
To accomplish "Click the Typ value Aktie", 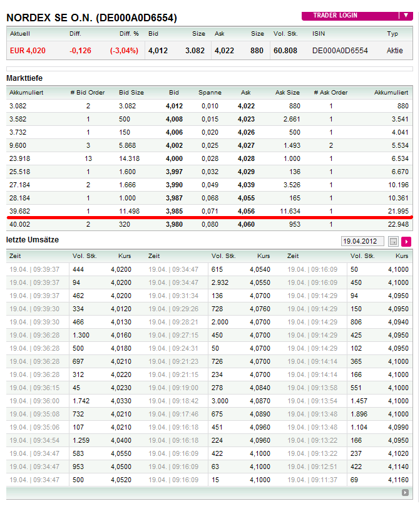I will tap(395, 51).
